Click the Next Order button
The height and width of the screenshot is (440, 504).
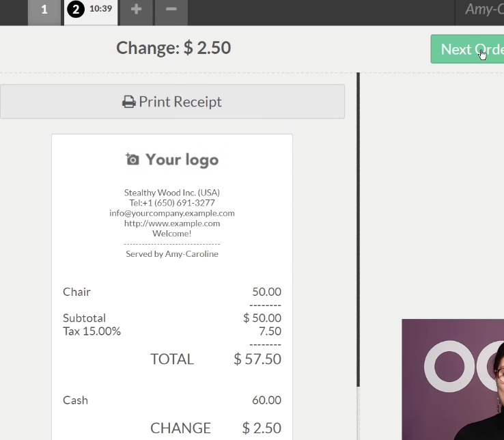tap(467, 49)
